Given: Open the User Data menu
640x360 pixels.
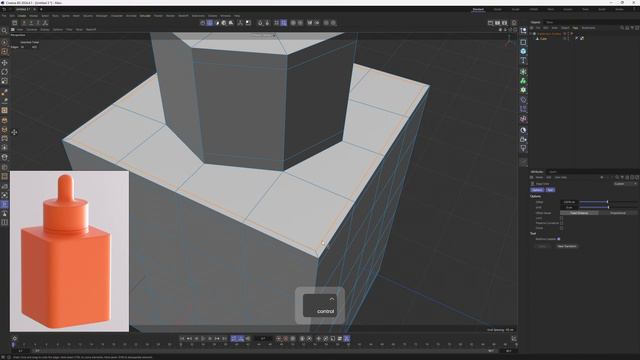Looking at the screenshot, I should (x=560, y=177).
